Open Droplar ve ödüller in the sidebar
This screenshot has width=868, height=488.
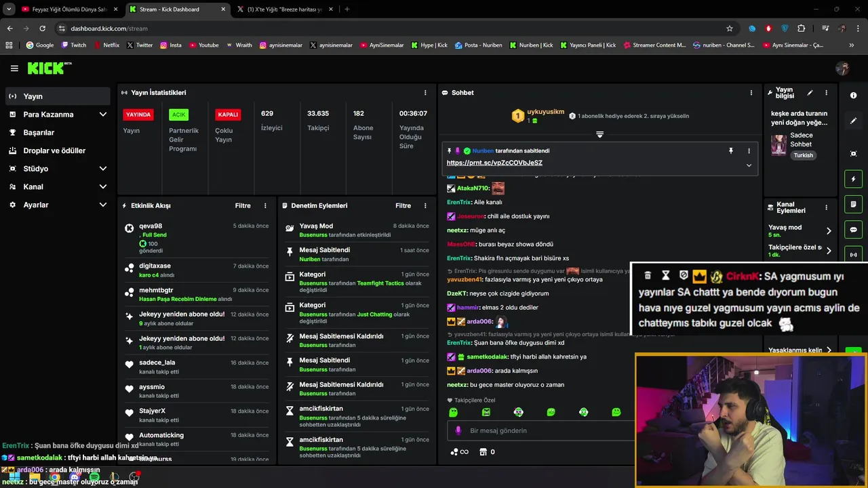pyautogui.click(x=58, y=150)
